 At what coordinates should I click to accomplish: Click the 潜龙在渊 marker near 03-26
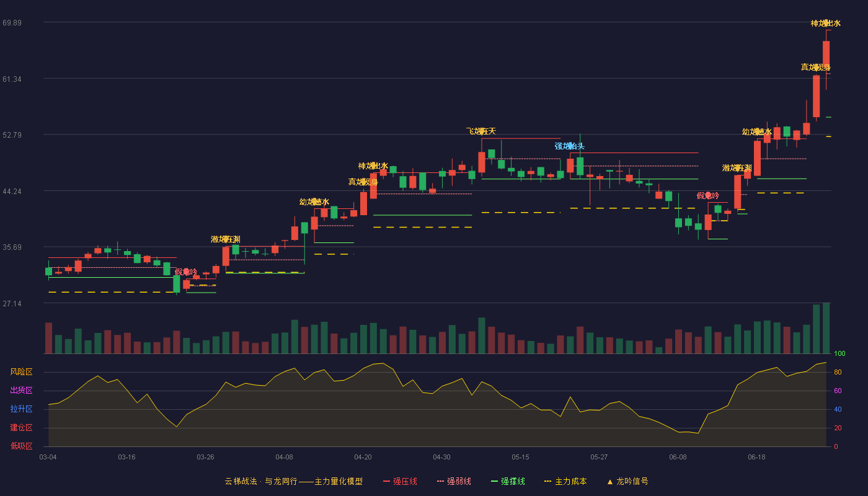click(226, 239)
